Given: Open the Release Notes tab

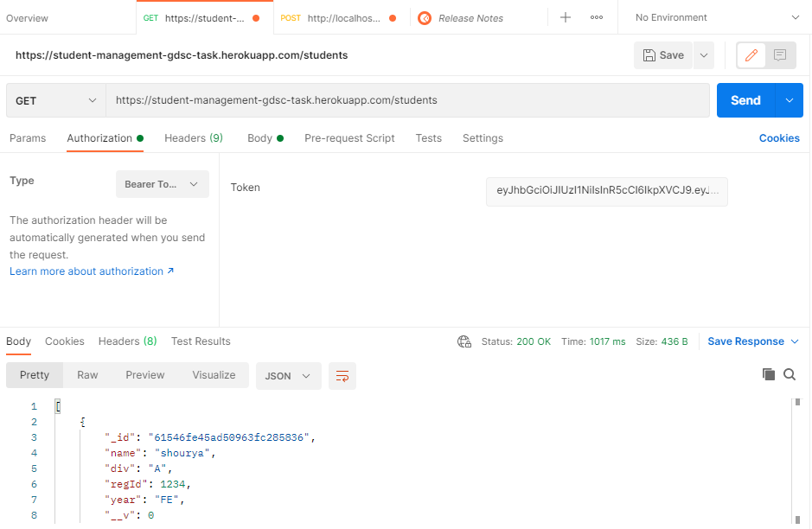Looking at the screenshot, I should point(470,18).
